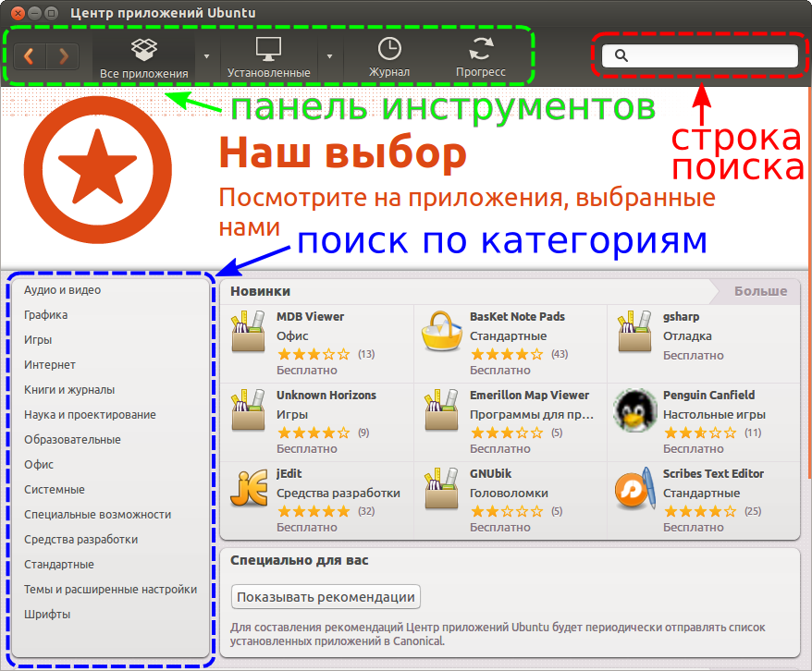Go forward with the right arrow button
812x671 pixels.
pos(63,55)
